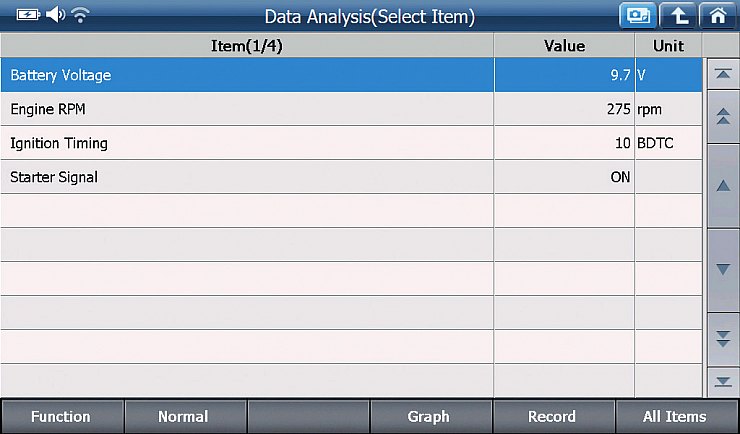The height and width of the screenshot is (434, 740).
Task: Start data Record
Action: click(554, 417)
